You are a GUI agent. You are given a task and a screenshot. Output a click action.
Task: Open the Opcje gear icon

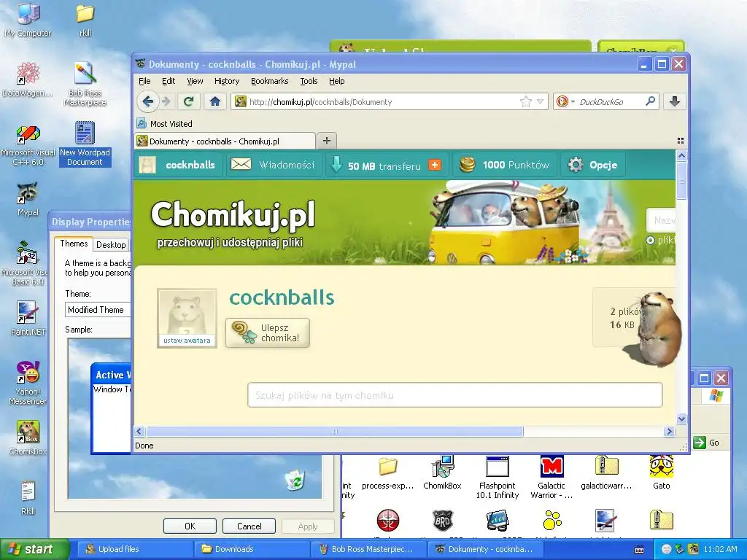coord(576,165)
